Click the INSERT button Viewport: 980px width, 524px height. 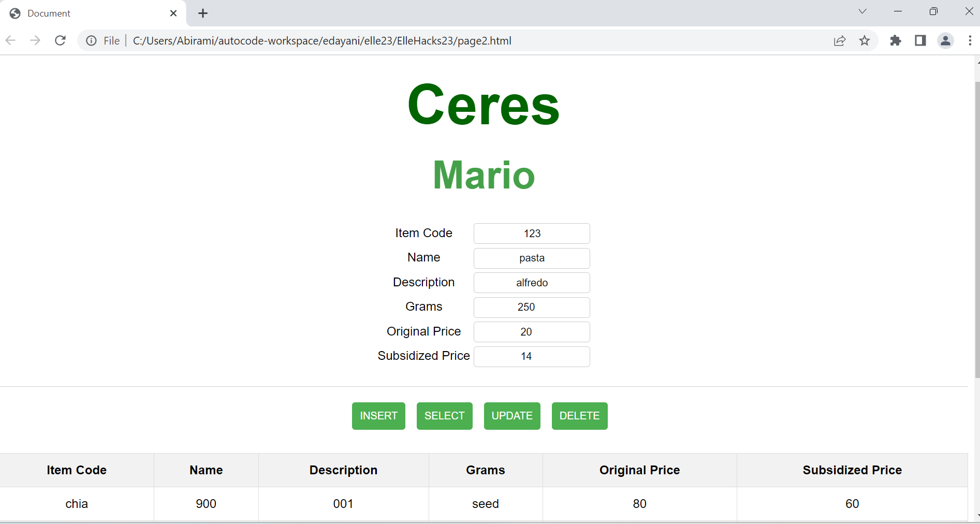point(378,416)
